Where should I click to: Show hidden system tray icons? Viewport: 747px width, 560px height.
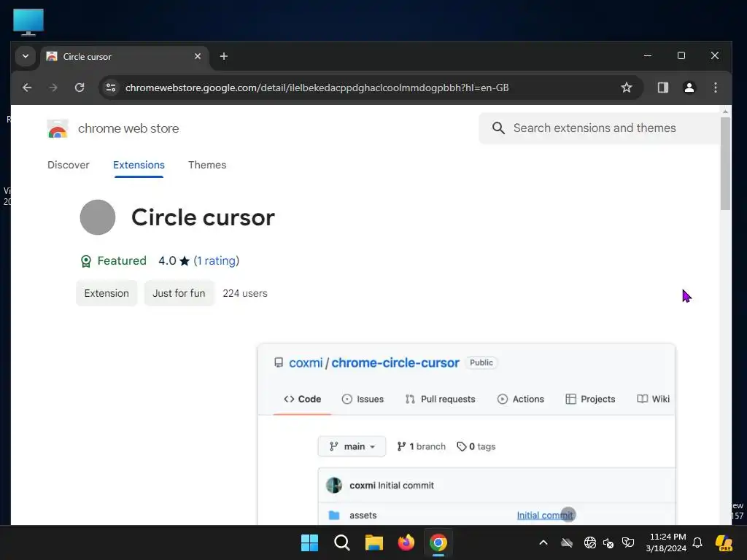(x=543, y=542)
